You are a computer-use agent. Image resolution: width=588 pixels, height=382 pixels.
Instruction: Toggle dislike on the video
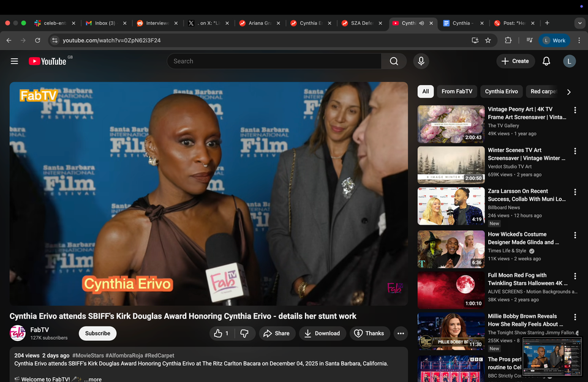point(245,334)
